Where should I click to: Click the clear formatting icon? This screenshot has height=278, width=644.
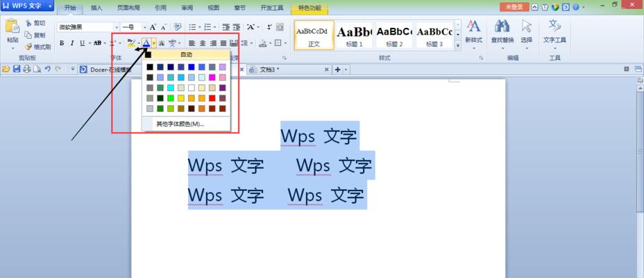[178, 27]
